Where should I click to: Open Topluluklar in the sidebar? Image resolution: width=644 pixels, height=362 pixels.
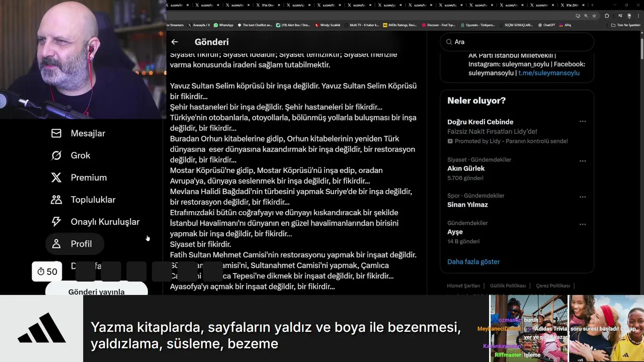pyautogui.click(x=83, y=200)
